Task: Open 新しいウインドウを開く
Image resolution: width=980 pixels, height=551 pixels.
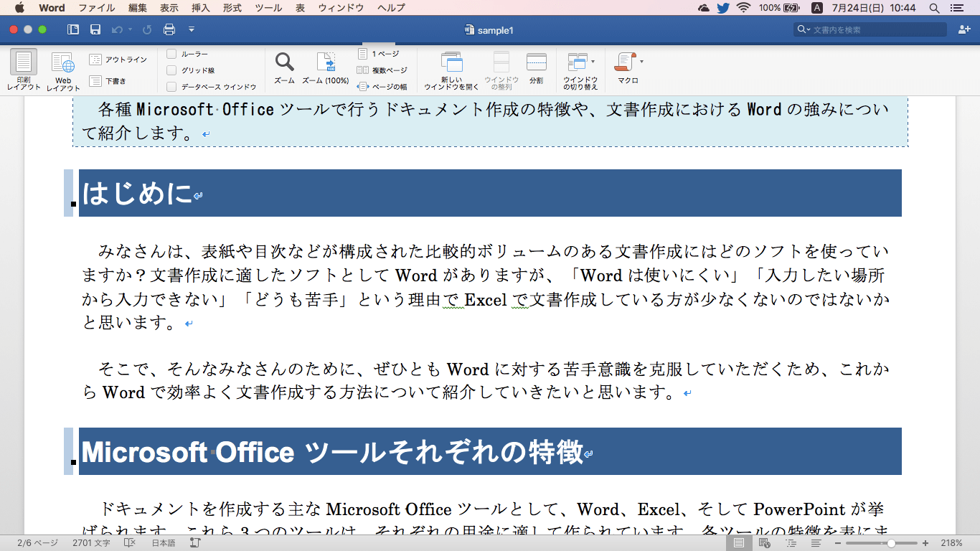Action: [x=451, y=70]
